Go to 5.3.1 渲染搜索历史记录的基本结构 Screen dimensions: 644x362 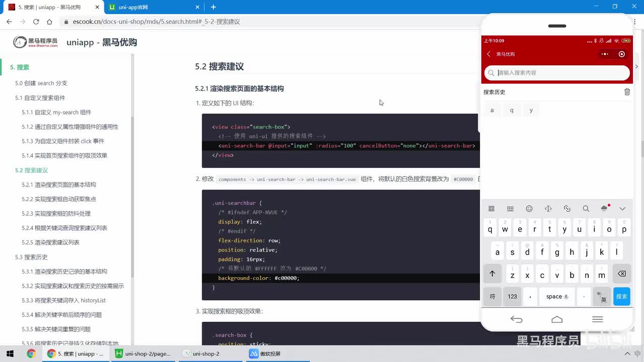click(64, 271)
